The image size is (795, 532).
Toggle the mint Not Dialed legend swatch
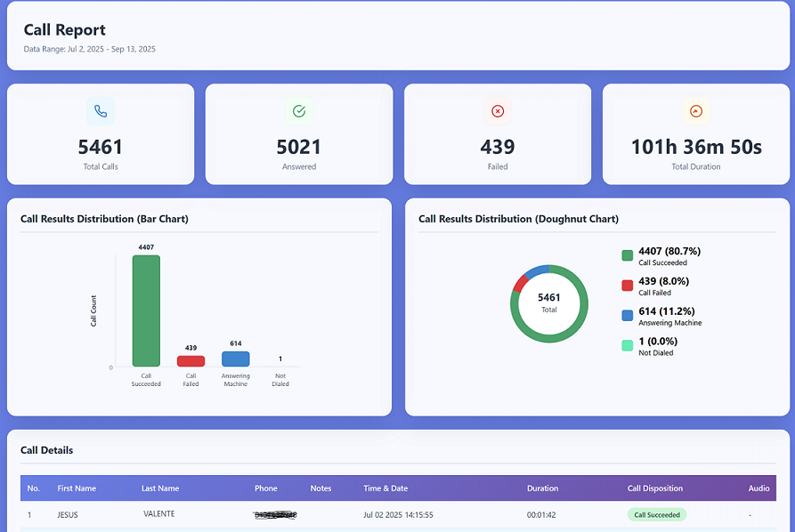(x=628, y=345)
